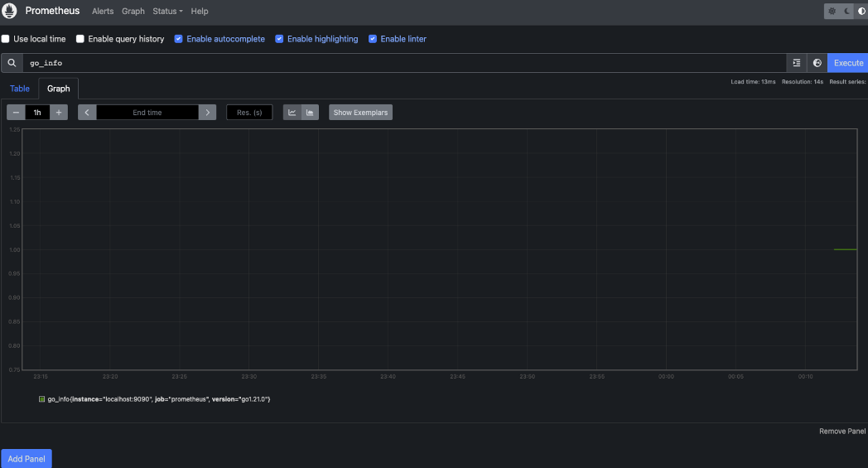
Task: Click the 1h range input field
Action: coord(37,113)
